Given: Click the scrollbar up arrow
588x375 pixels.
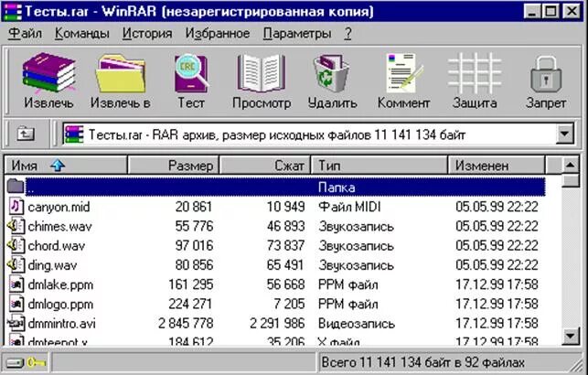Looking at the screenshot, I should (571, 165).
